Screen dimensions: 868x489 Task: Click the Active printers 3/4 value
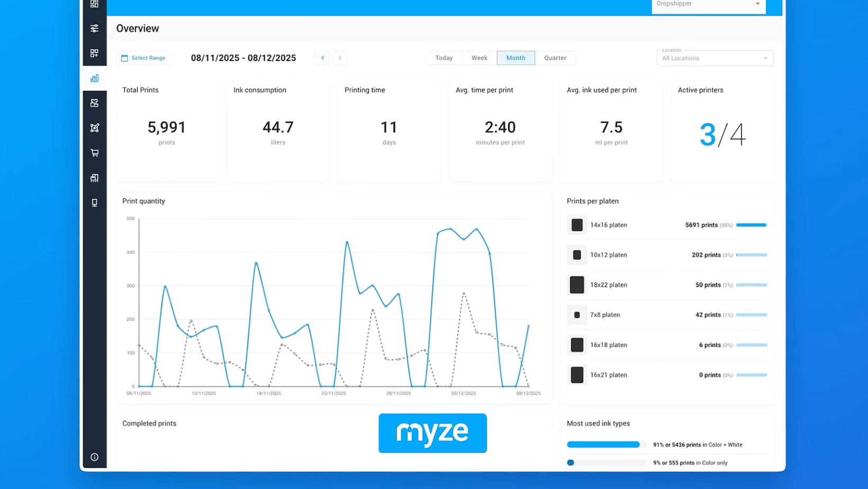[722, 135]
